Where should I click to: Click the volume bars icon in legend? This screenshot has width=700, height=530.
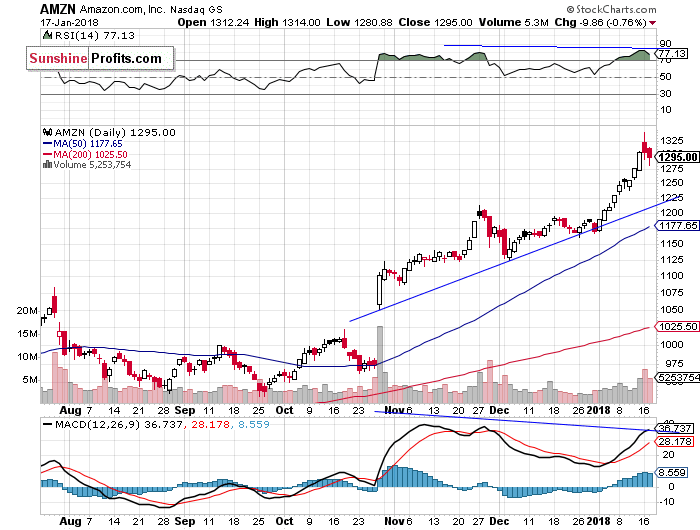point(47,165)
